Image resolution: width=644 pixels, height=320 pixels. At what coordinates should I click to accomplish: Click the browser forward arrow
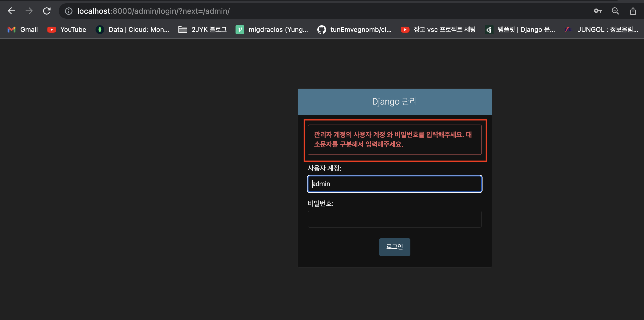pyautogui.click(x=29, y=11)
